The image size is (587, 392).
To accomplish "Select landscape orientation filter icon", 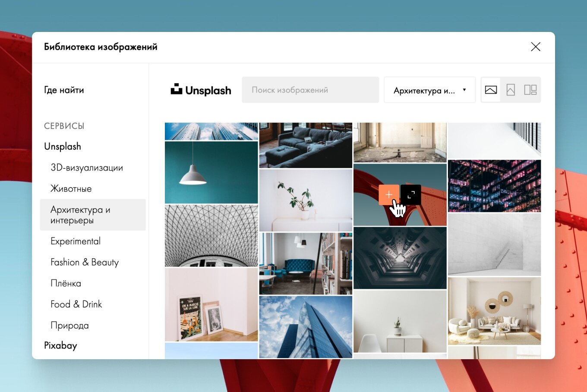I will [491, 90].
